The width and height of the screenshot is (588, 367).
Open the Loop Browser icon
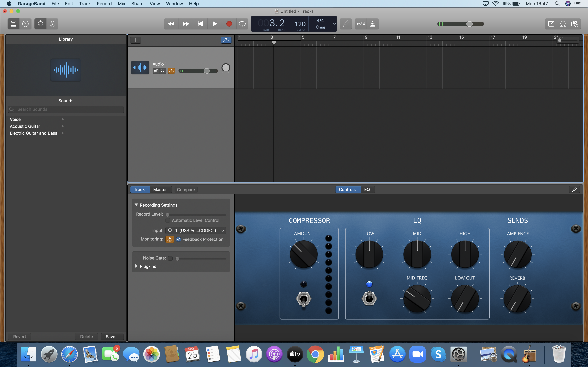click(x=563, y=24)
